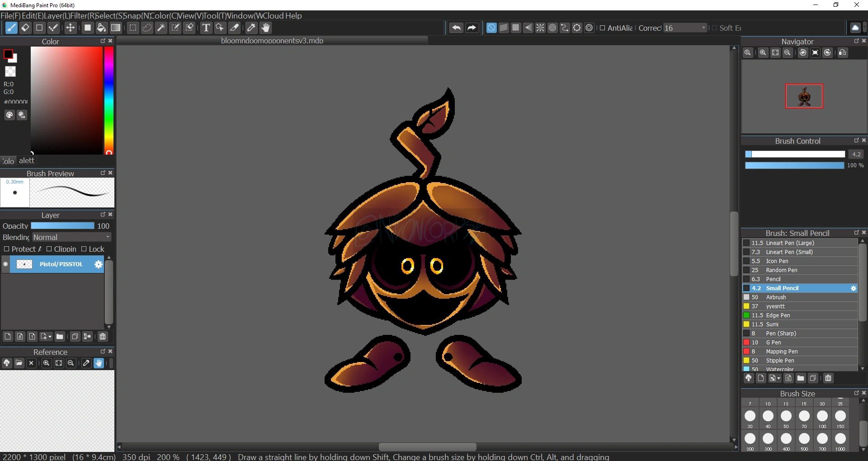Open the add-layer dropdown arrow in Layer panel
The width and height of the screenshot is (868, 461).
[x=49, y=337]
